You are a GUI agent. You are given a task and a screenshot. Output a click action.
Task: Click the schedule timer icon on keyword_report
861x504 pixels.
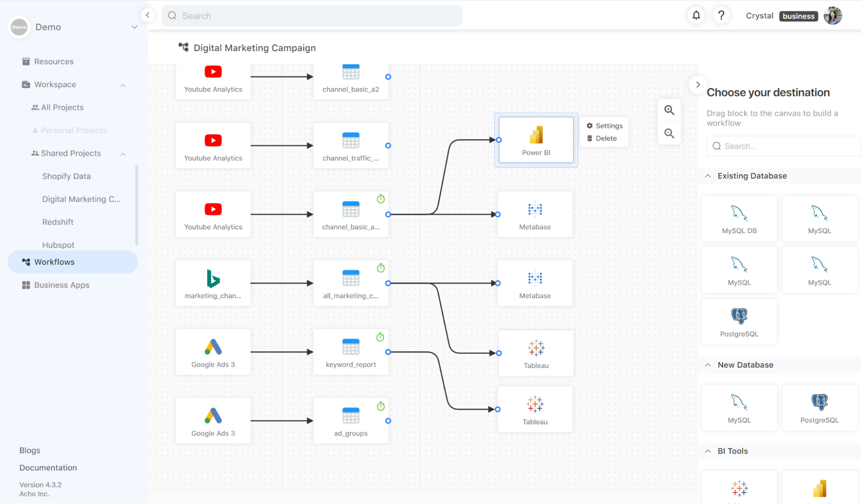pyautogui.click(x=380, y=337)
